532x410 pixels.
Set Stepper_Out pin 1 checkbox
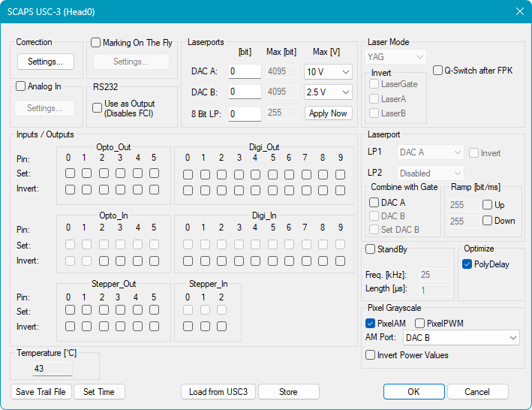pyautogui.click(x=87, y=310)
